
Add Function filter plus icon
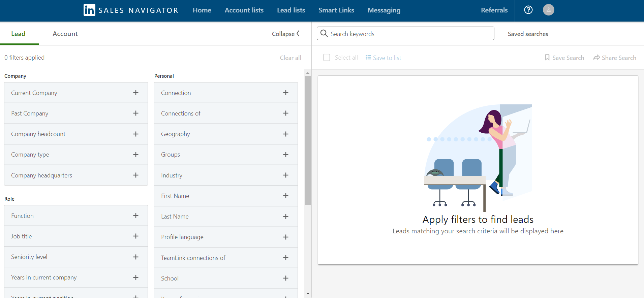pyautogui.click(x=136, y=216)
